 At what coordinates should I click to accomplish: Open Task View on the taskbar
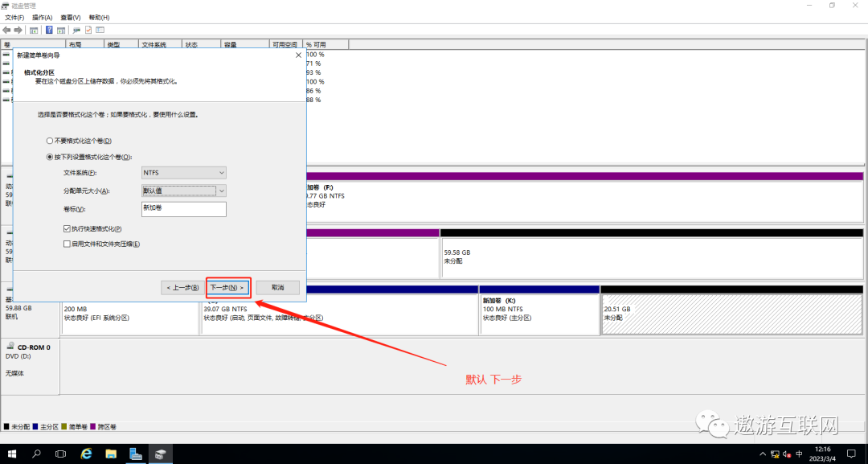point(61,454)
